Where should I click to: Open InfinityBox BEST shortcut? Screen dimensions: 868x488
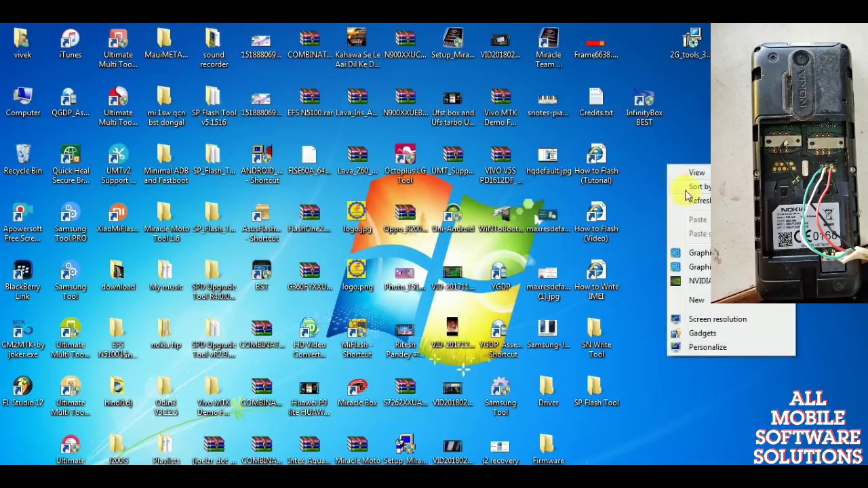[x=644, y=106]
